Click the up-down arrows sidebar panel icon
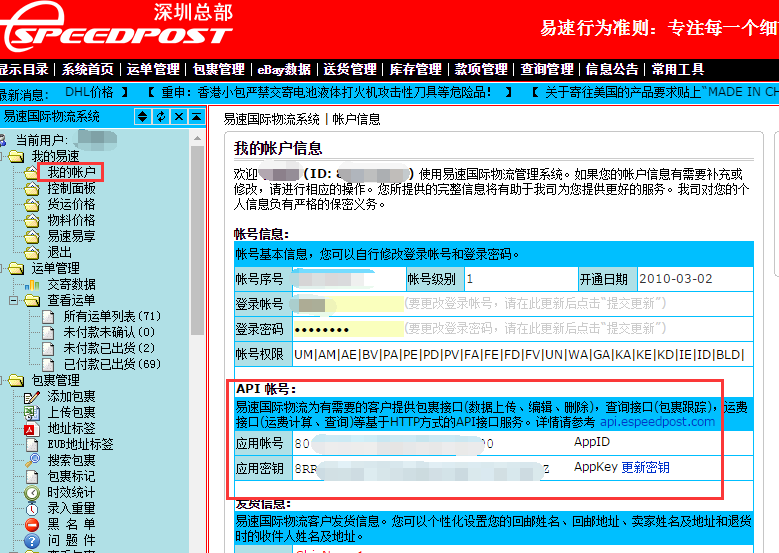The width and height of the screenshot is (779, 553). pyautogui.click(x=143, y=117)
